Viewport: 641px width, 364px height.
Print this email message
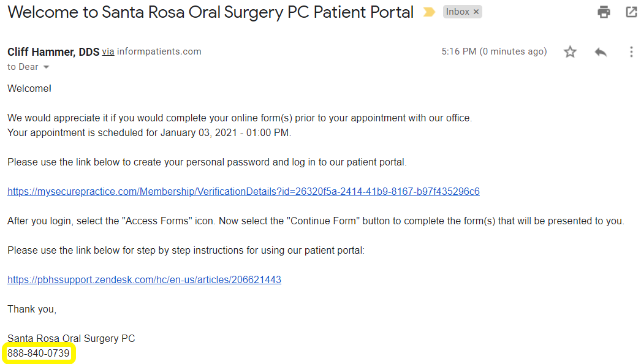(604, 12)
